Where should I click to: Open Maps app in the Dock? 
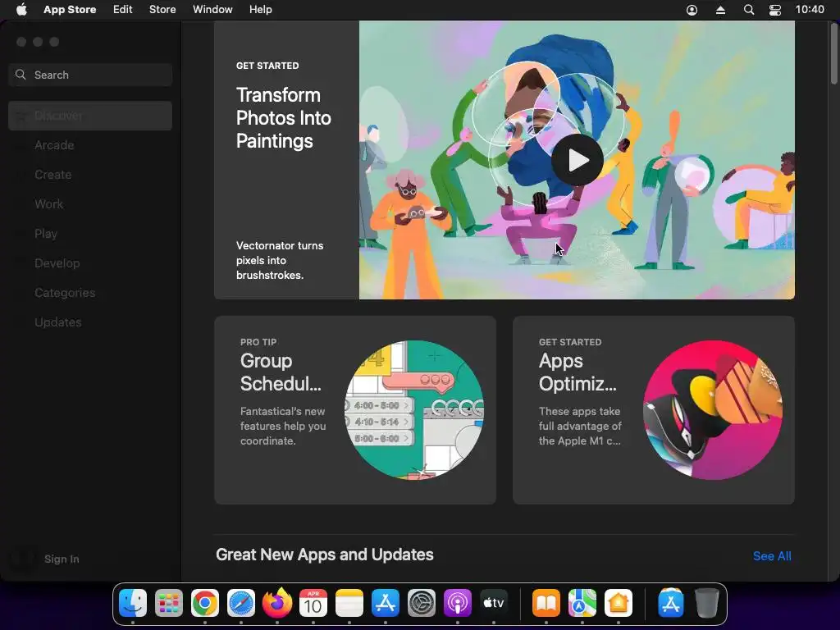582,603
